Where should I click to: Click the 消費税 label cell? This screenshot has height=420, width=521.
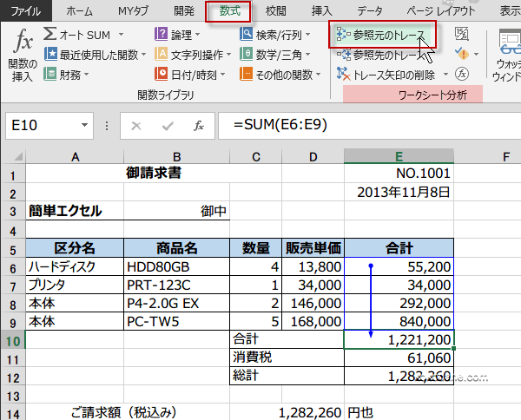click(x=287, y=358)
